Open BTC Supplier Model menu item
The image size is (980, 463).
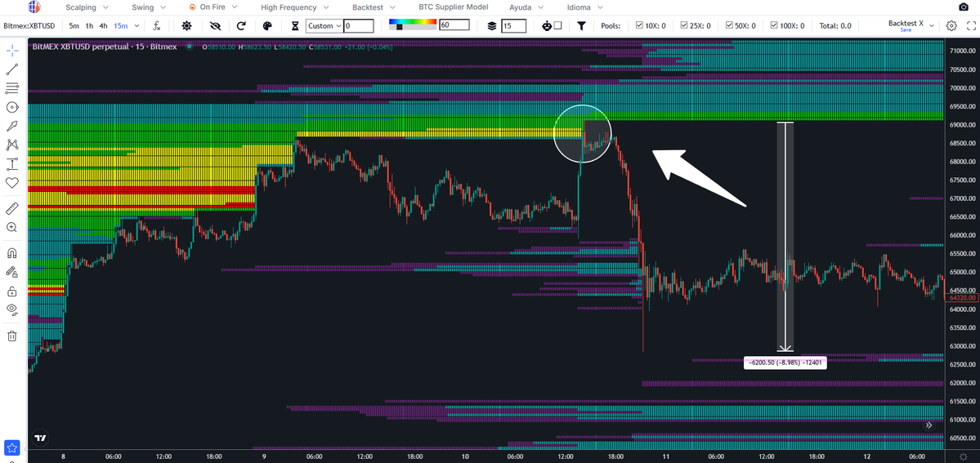click(x=453, y=7)
